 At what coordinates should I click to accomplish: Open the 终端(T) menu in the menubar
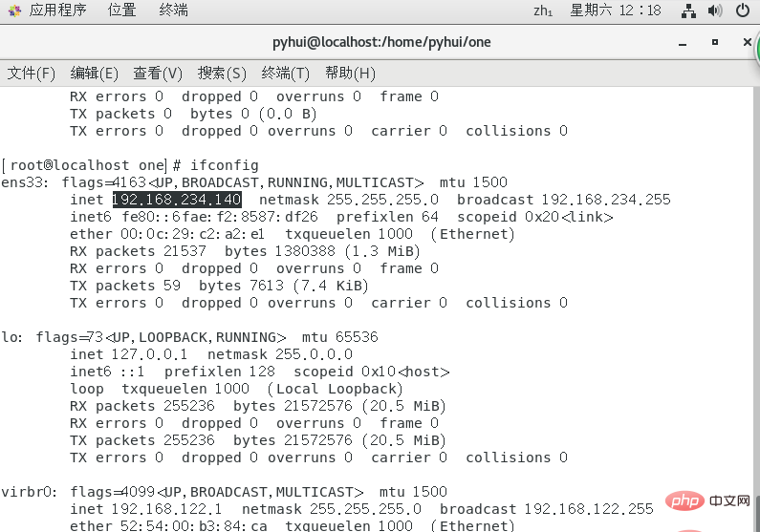click(x=285, y=74)
